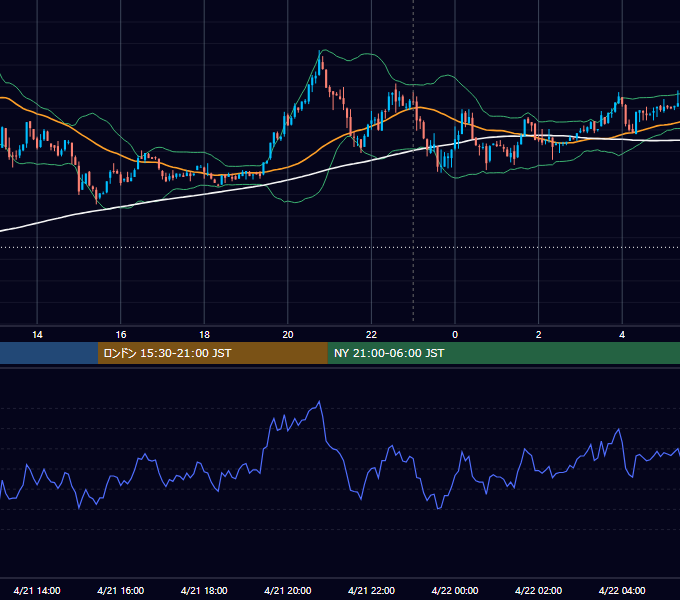Click hour label 4 on chart axis

click(622, 335)
